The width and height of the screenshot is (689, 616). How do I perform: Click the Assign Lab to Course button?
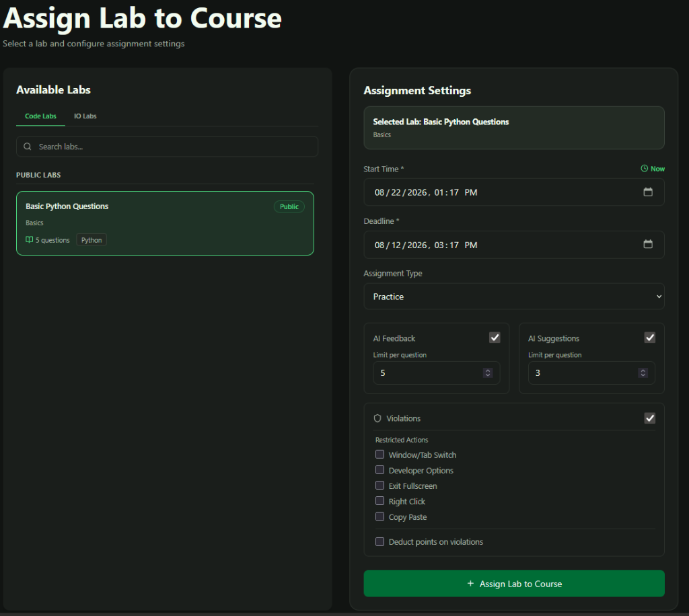pyautogui.click(x=514, y=584)
